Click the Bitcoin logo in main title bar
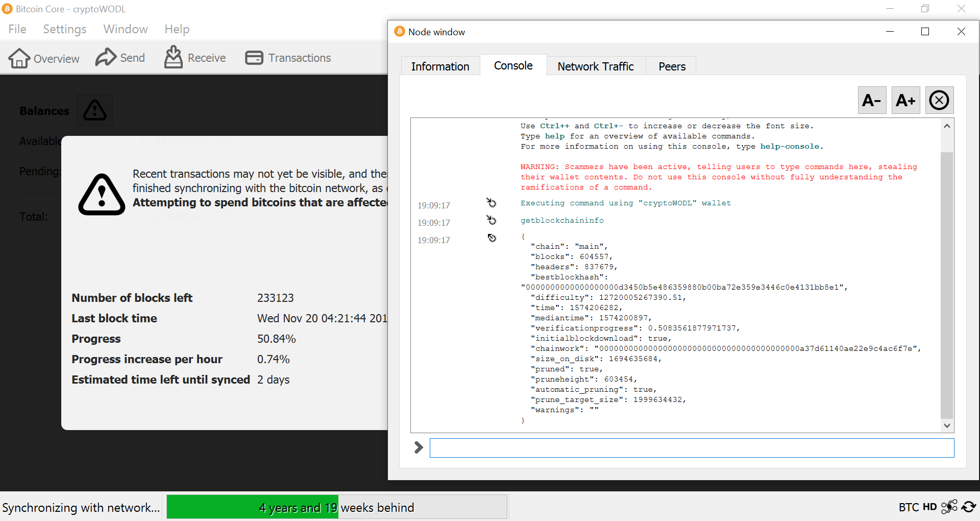Viewport: 980px width, 521px height. coord(7,9)
